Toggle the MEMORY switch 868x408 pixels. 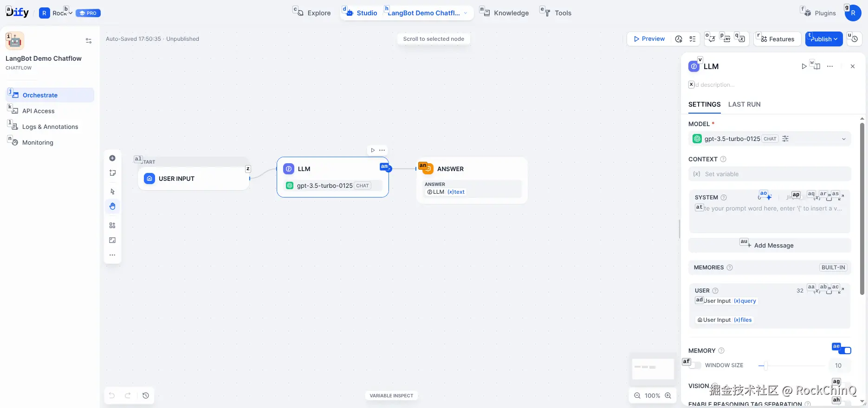(x=845, y=351)
